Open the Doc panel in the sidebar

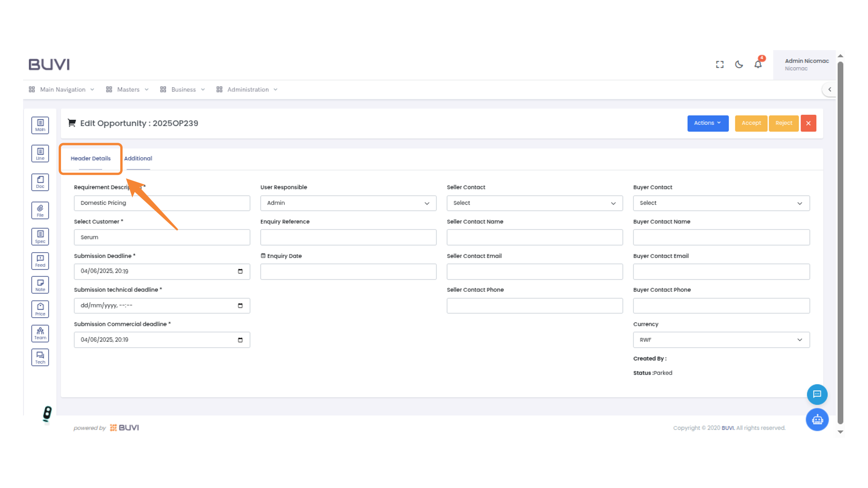tap(40, 182)
